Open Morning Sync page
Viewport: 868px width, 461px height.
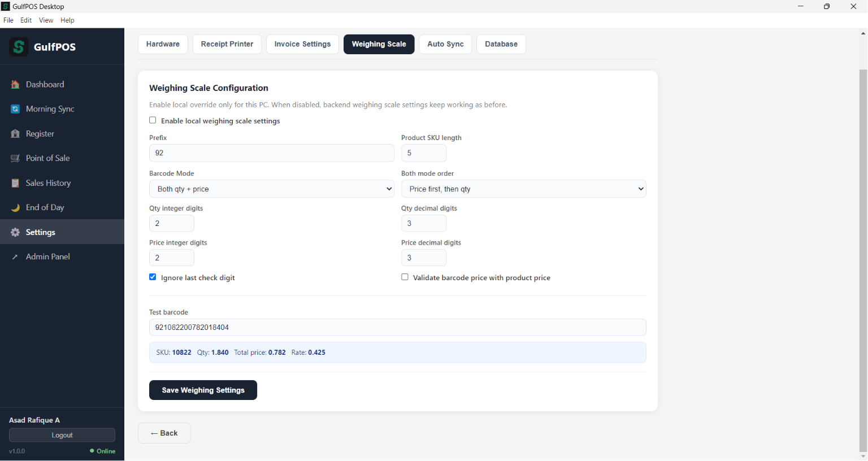62,109
